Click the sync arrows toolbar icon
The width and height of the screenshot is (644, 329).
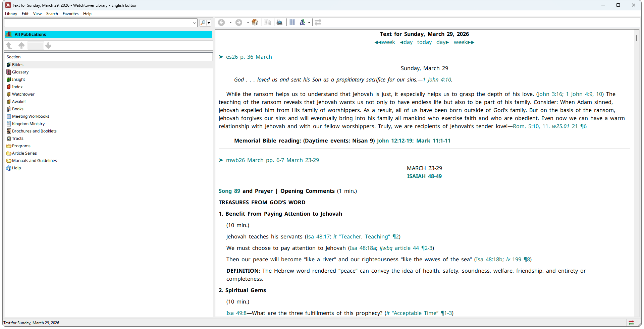(x=318, y=22)
